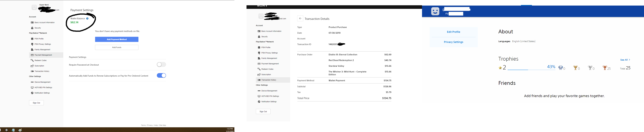Click the back arrow beside Transaction Details
644x132 pixels.
300,19
